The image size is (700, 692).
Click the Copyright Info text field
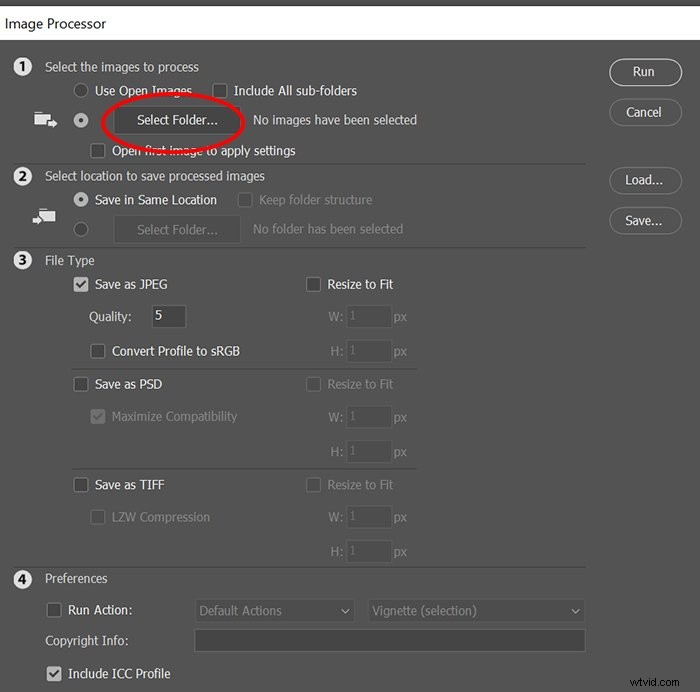390,641
